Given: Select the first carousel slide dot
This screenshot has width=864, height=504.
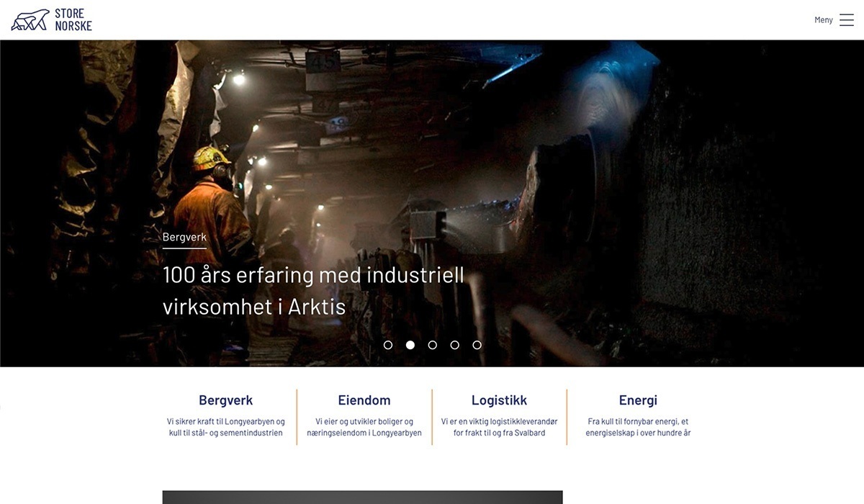Looking at the screenshot, I should pos(388,345).
